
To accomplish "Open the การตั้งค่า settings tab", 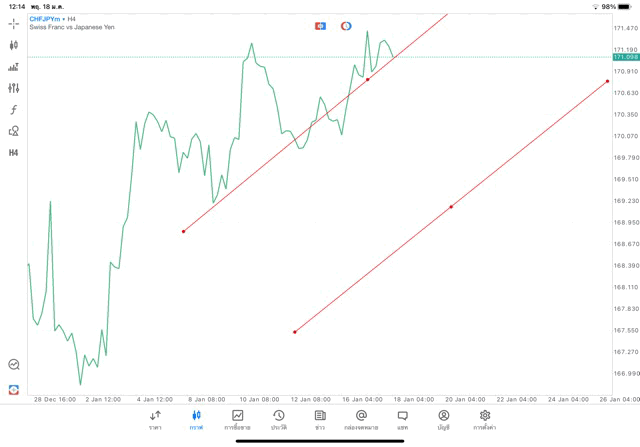I will (485, 419).
